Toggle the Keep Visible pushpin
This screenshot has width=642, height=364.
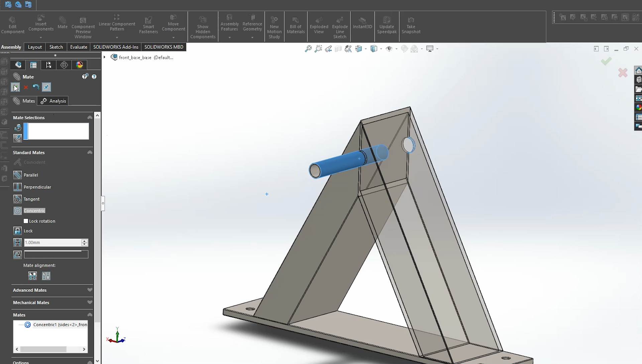click(46, 87)
